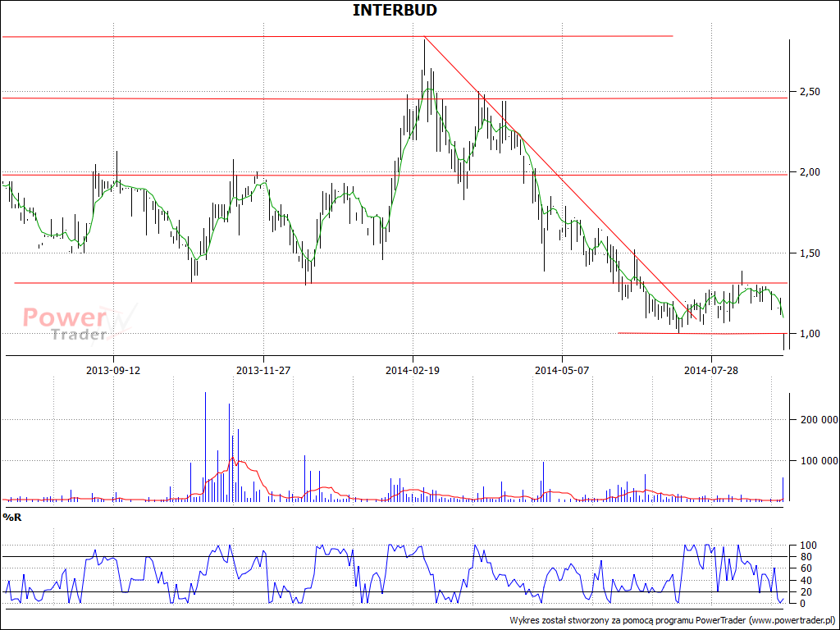Select the 2014-05-07 date label
This screenshot has width=840, height=630.
(561, 370)
